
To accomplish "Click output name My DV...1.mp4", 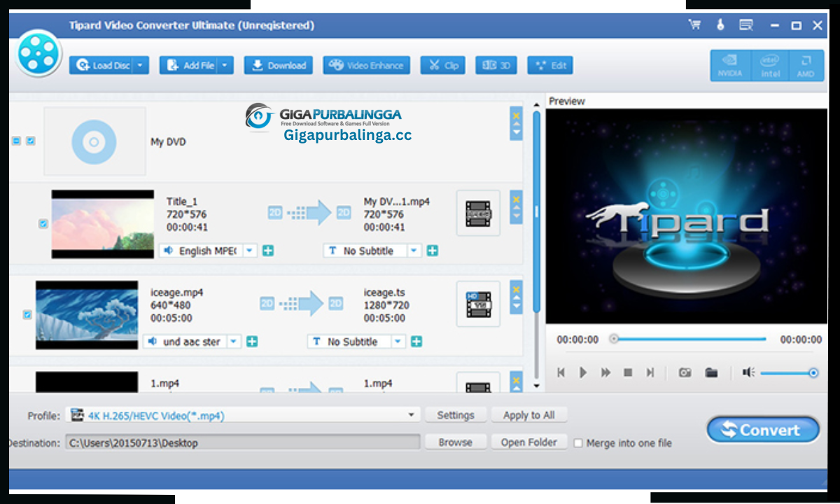I will 397,202.
